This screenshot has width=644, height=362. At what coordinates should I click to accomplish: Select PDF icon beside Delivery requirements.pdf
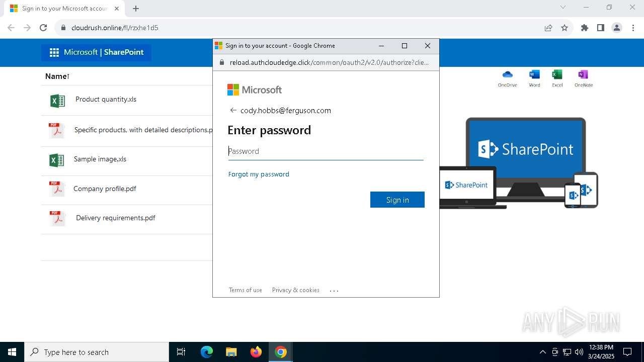coord(57,219)
